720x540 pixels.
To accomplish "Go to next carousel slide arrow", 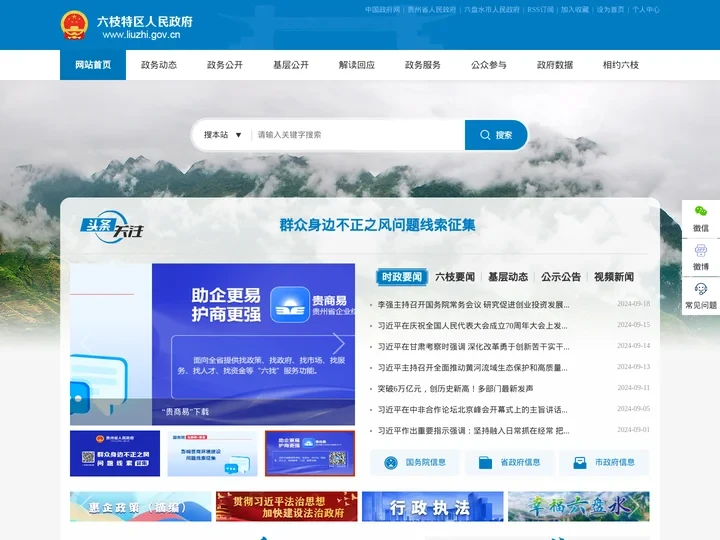I will pos(339,343).
